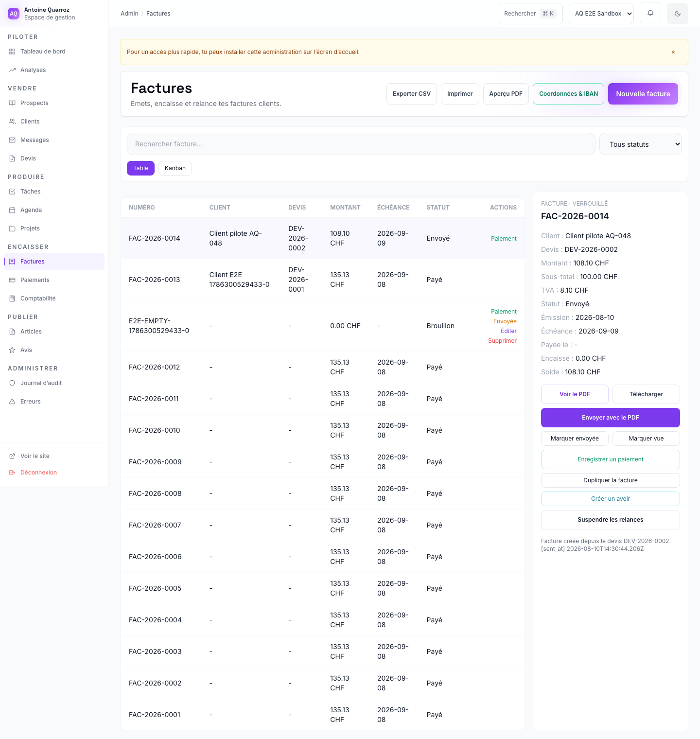Click Suspendre les relances button
Viewport: 700px width, 739px height.
click(x=611, y=520)
